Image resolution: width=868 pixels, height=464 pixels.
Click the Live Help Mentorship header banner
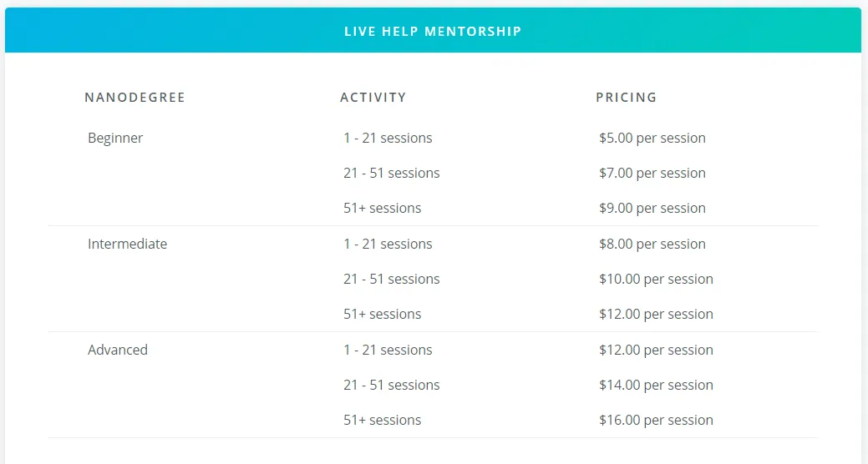[x=433, y=30]
